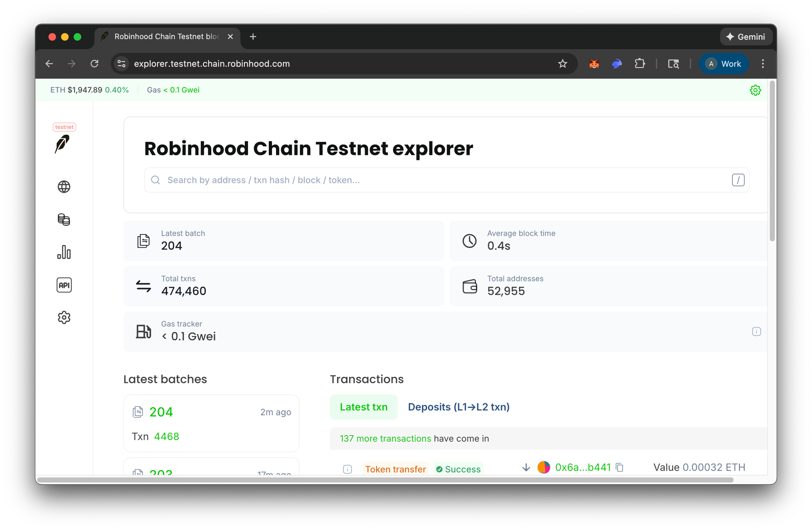The width and height of the screenshot is (812, 531).
Task: Load the 137 more transactions link
Action: coord(385,439)
